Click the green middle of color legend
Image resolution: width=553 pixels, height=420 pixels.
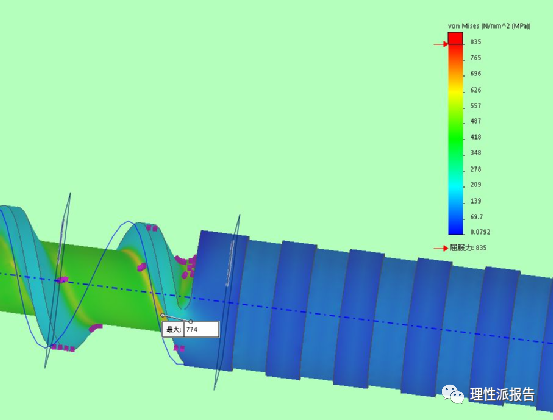pyautogui.click(x=455, y=138)
